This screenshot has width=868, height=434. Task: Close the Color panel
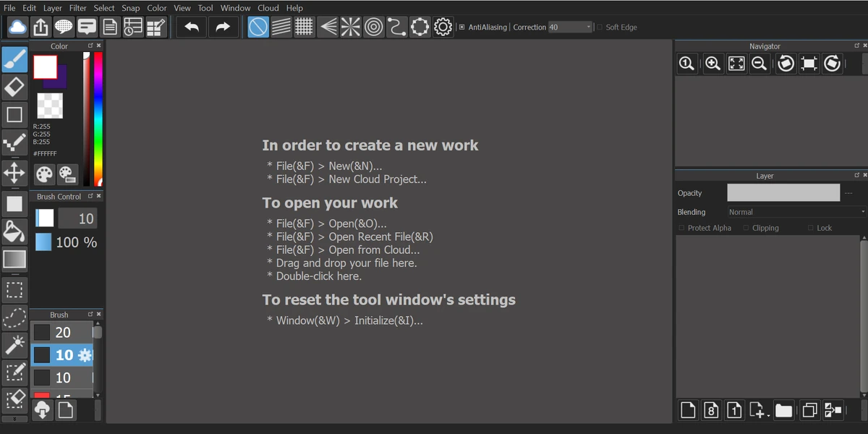tap(99, 46)
